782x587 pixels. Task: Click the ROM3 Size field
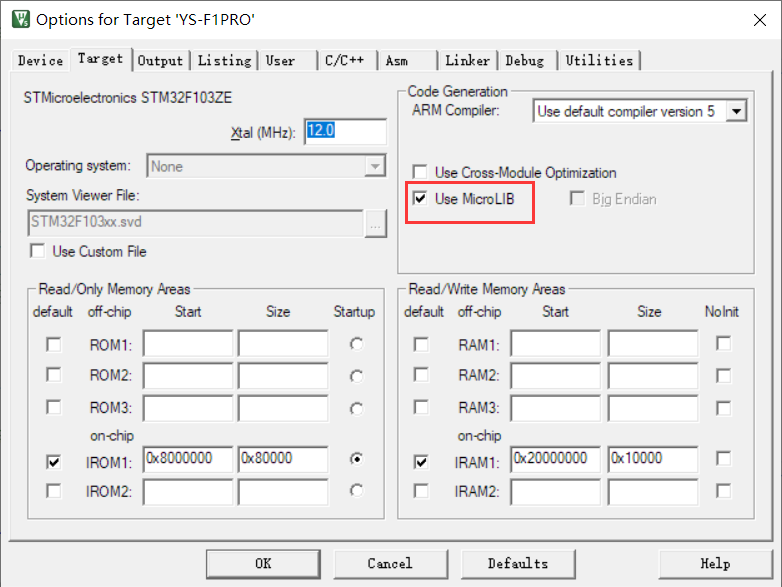283,408
